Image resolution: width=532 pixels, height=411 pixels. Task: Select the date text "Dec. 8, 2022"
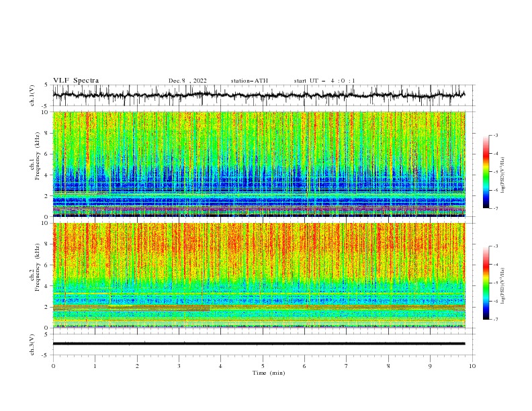click(187, 81)
